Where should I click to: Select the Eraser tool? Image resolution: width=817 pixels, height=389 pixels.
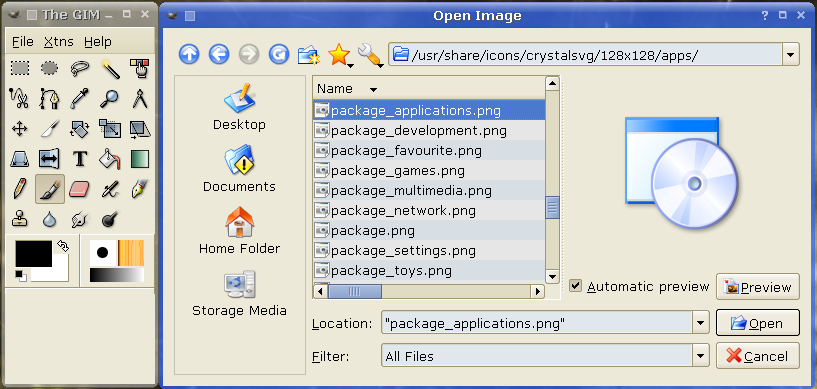(x=80, y=189)
